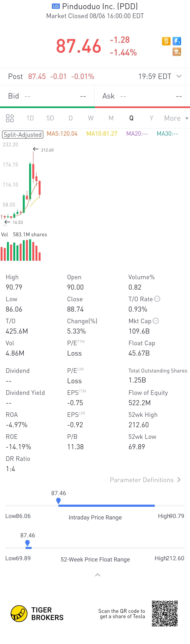Open the chart layout grid icon
Viewport: 190px width, 644px height.
click(x=10, y=118)
